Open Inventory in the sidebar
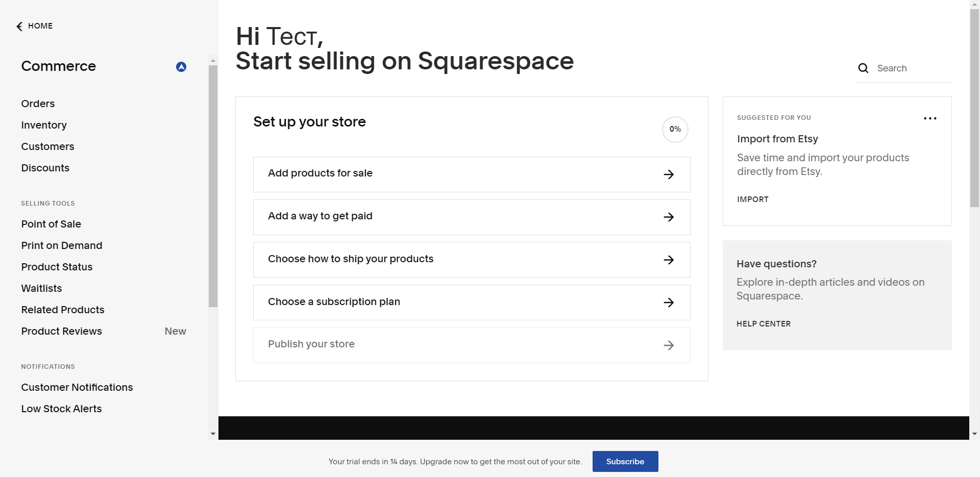Image resolution: width=980 pixels, height=477 pixels. tap(44, 125)
